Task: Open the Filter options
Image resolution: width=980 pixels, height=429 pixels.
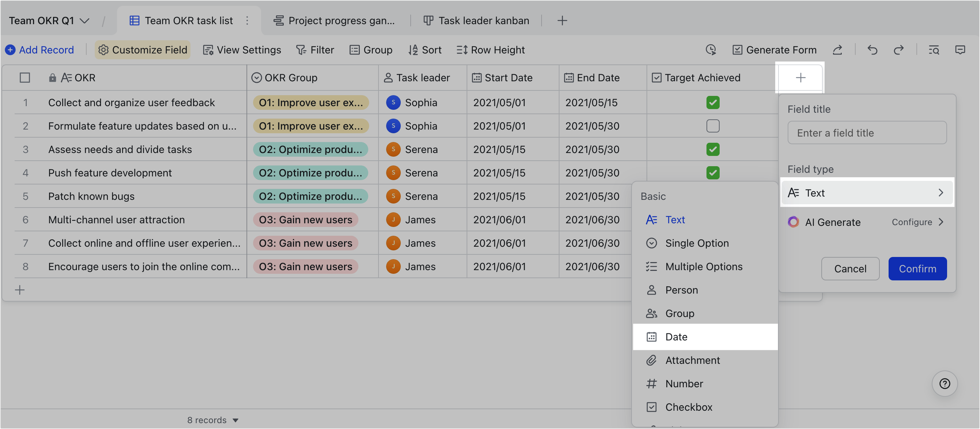Action: tap(315, 49)
